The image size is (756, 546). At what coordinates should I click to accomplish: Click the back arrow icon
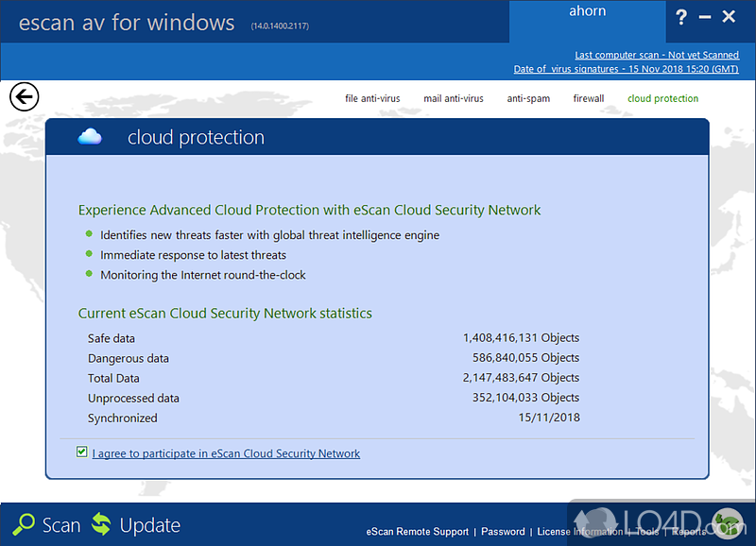coord(25,96)
